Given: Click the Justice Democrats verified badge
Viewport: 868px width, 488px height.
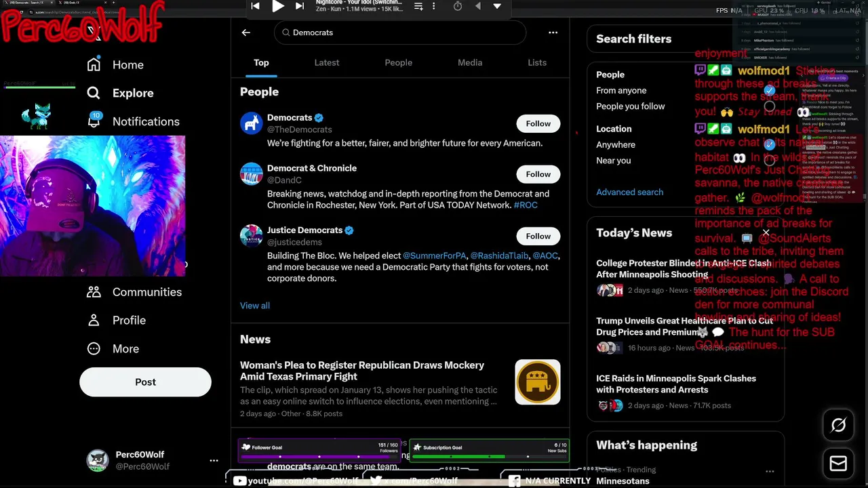Looking at the screenshot, I should 349,230.
